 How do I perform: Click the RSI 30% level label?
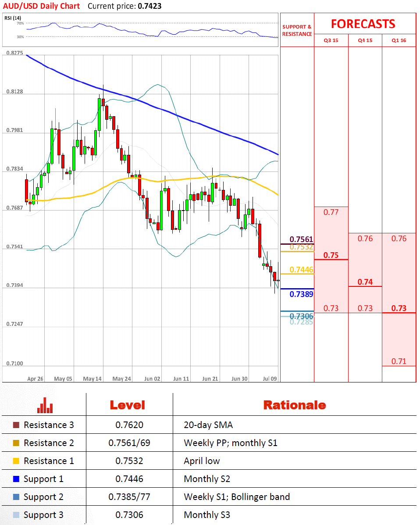point(21,37)
